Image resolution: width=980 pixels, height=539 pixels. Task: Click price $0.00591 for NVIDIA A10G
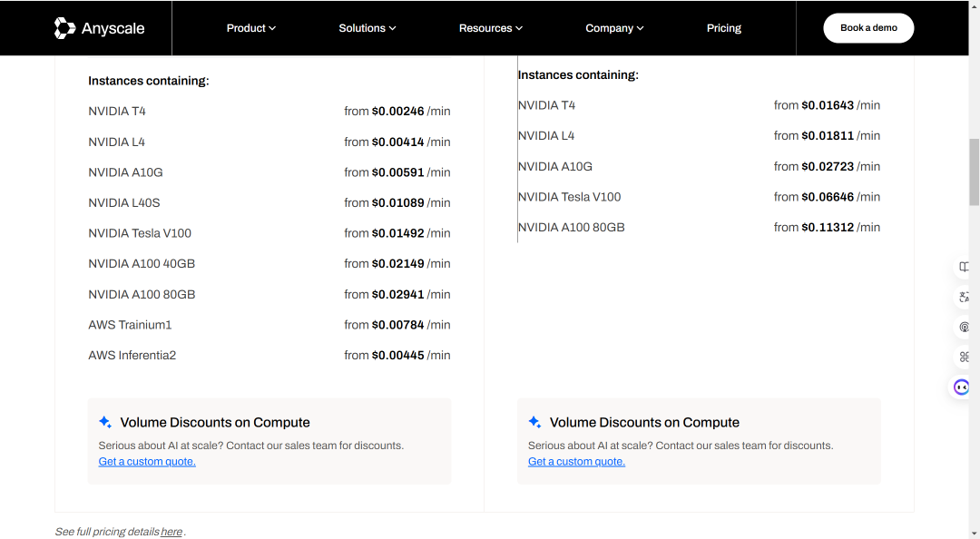pos(397,172)
